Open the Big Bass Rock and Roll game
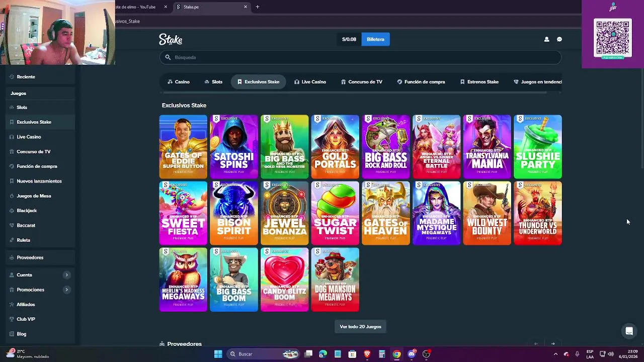This screenshot has height=362, width=644. 386,147
